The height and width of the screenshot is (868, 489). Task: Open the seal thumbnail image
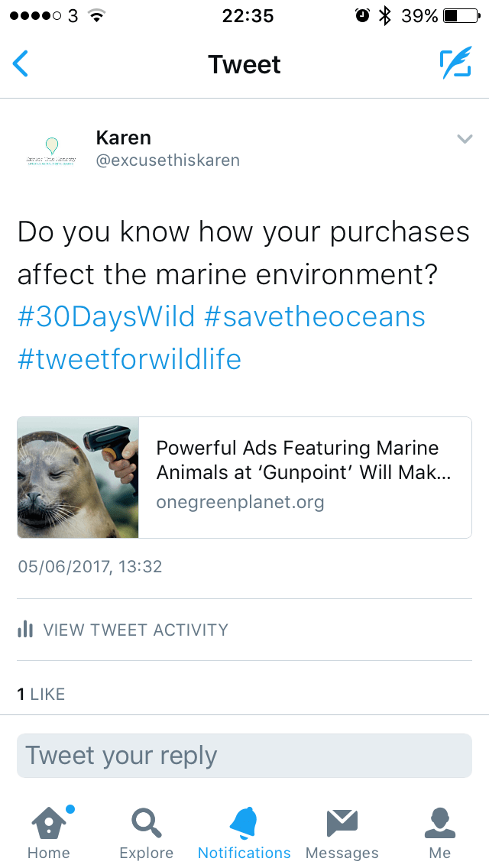tap(78, 478)
